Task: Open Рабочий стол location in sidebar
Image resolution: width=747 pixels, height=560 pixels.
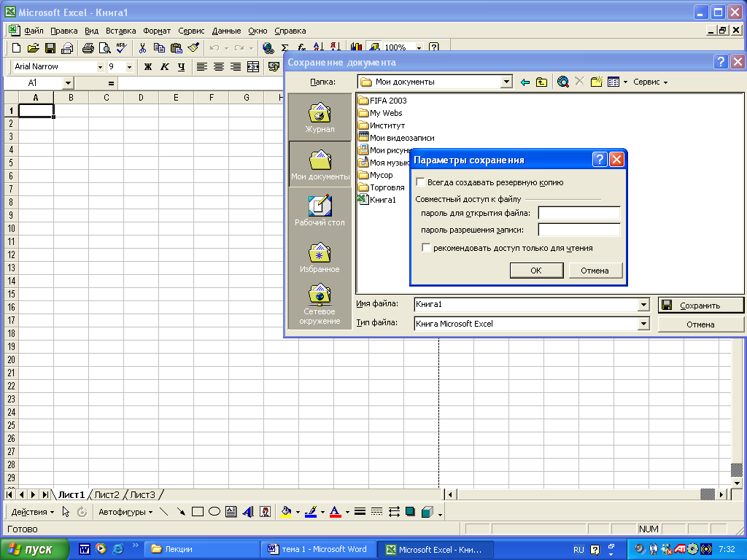Action: click(x=320, y=210)
